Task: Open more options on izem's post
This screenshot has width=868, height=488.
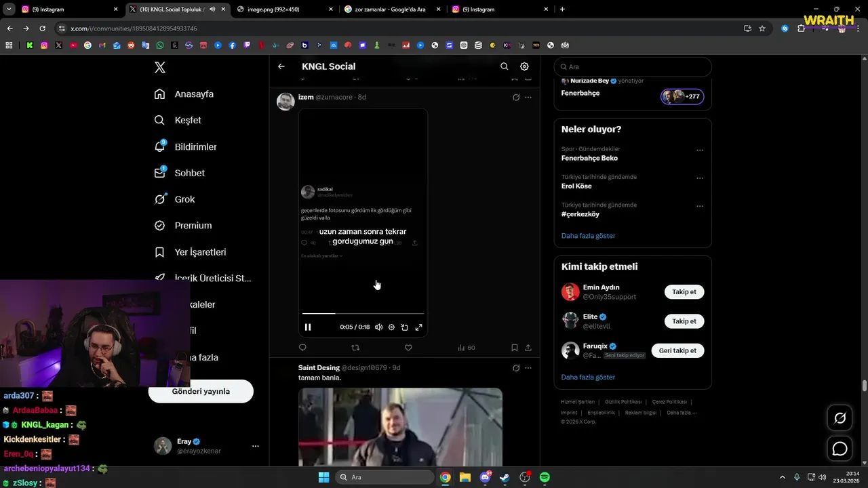Action: (x=528, y=97)
